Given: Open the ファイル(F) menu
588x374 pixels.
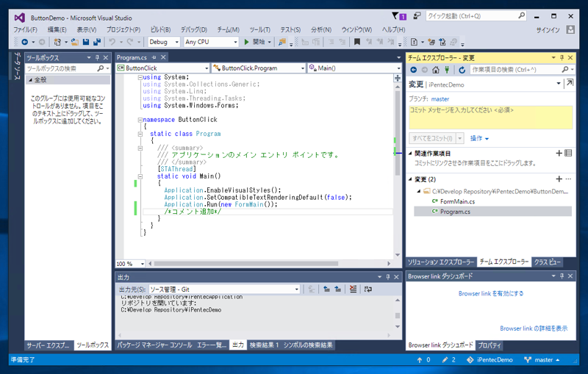Looking at the screenshot, I should click(25, 29).
